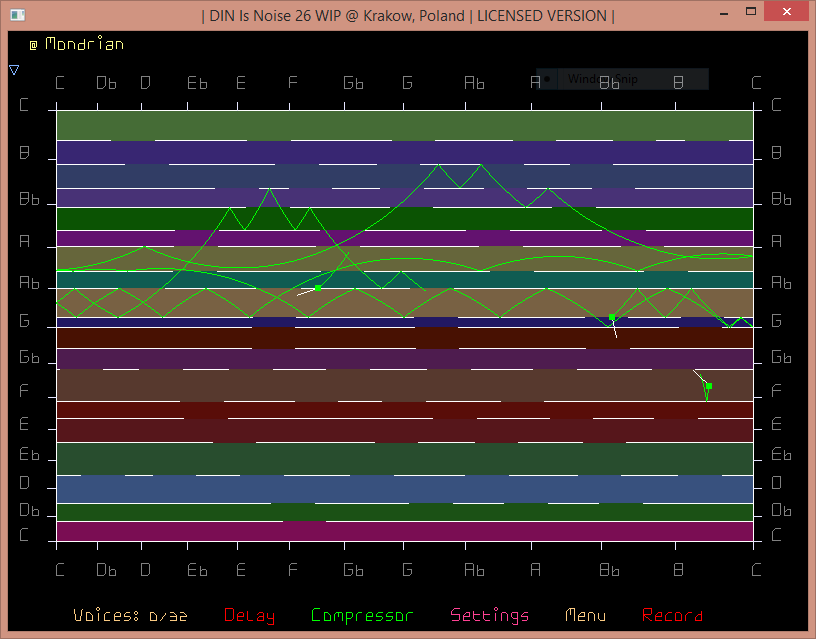The width and height of the screenshot is (816, 639).
Task: Open the Menu item in the bottom bar
Action: pyautogui.click(x=585, y=616)
